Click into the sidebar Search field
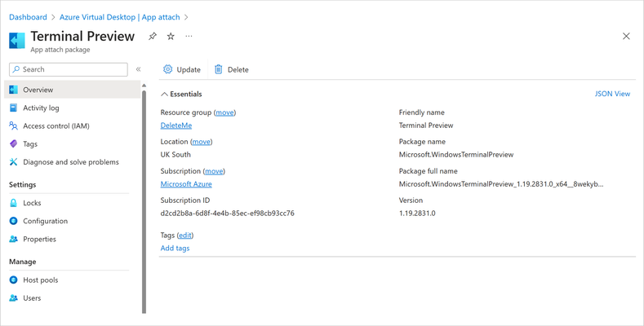This screenshot has width=644, height=326. pos(69,69)
